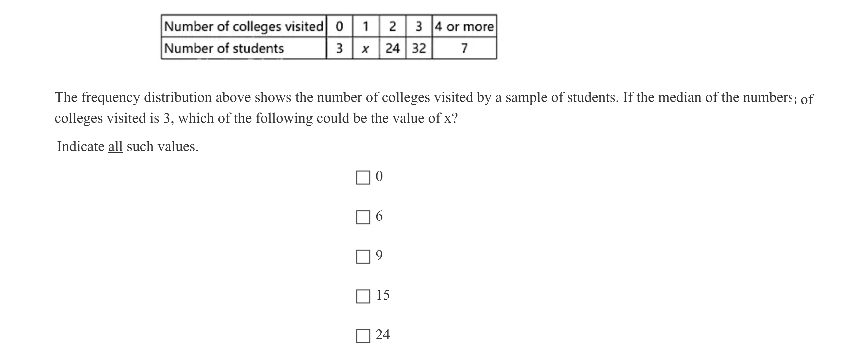868x363 pixels.
Task: Mark the checkbox for answer 24
Action: click(x=363, y=336)
